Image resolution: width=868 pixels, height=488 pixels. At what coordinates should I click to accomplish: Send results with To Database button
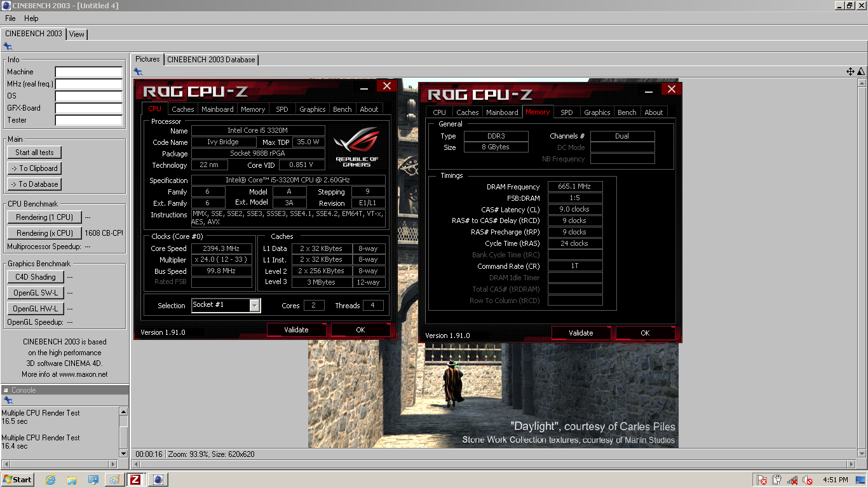pos(34,184)
